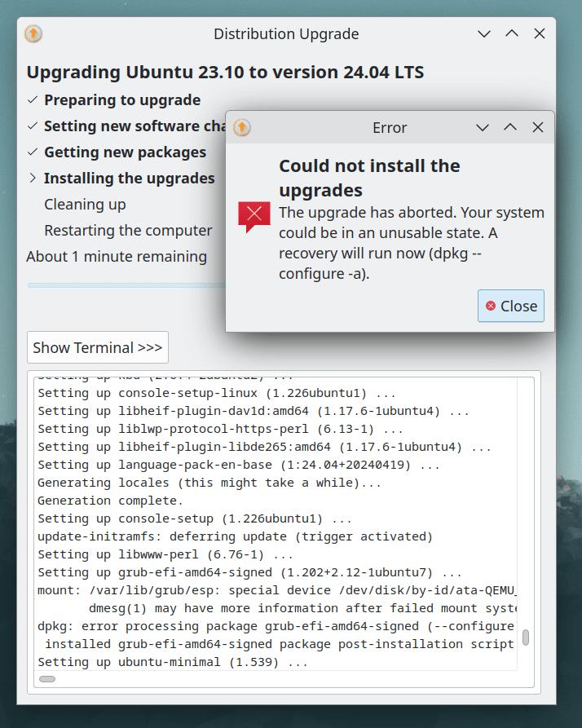
Task: Minimize the Distribution Upgrade window
Action: [x=484, y=34]
